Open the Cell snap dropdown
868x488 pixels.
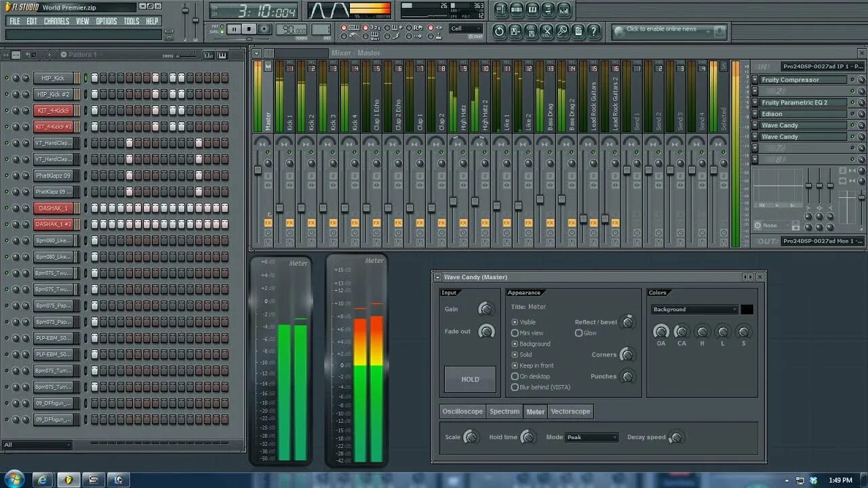(467, 29)
